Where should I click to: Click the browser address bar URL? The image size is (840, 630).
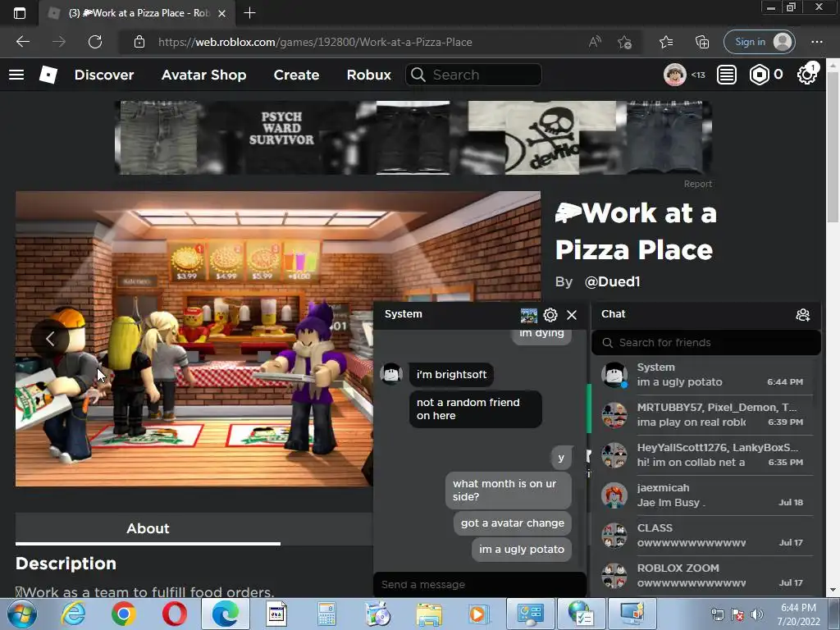coord(315,42)
